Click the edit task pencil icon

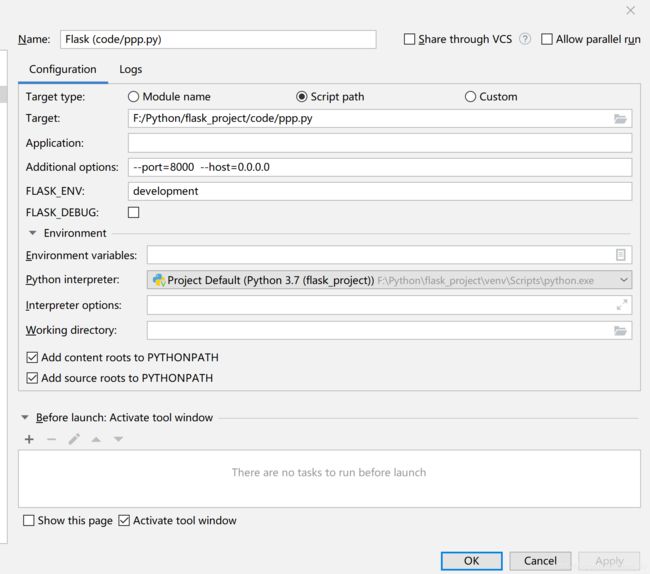pyautogui.click(x=74, y=439)
